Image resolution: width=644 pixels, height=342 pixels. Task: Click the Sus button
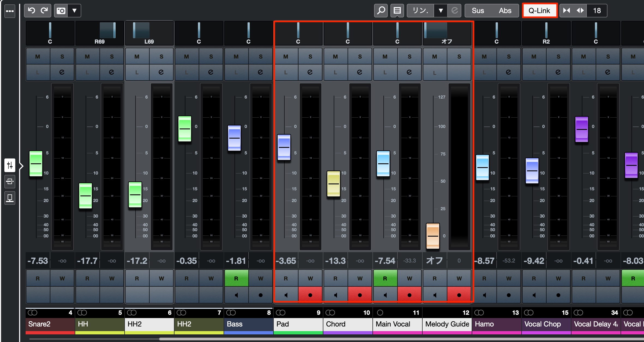(478, 11)
